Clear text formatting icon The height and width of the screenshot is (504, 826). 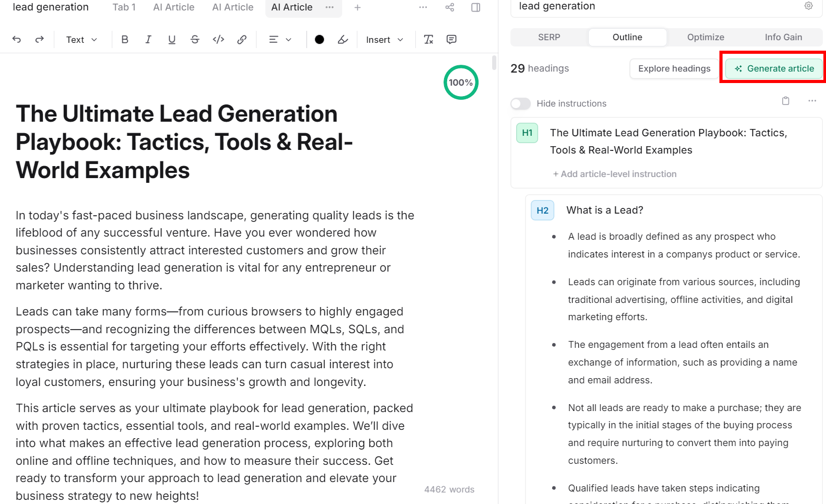coord(428,39)
